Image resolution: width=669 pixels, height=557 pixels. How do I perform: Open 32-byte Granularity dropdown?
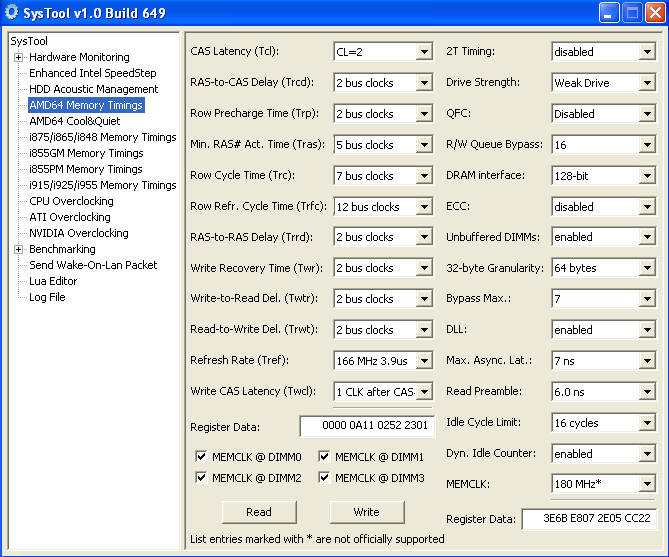tap(603, 268)
